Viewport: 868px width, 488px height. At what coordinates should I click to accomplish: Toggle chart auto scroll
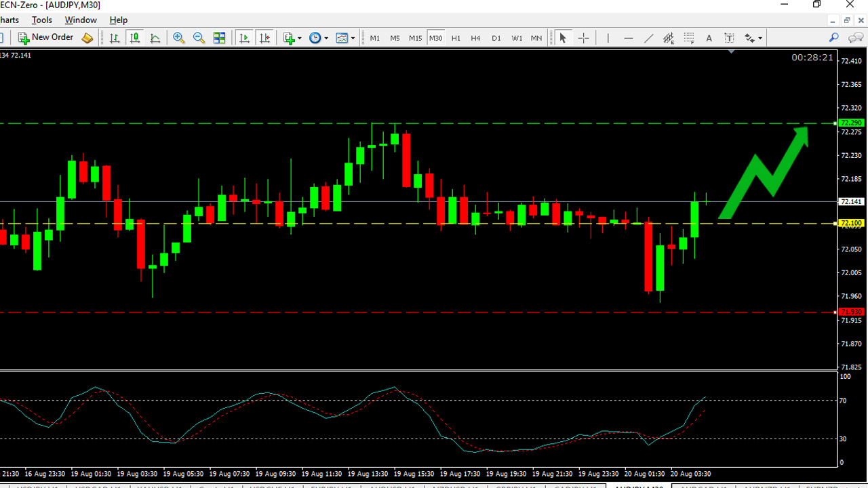pos(244,38)
